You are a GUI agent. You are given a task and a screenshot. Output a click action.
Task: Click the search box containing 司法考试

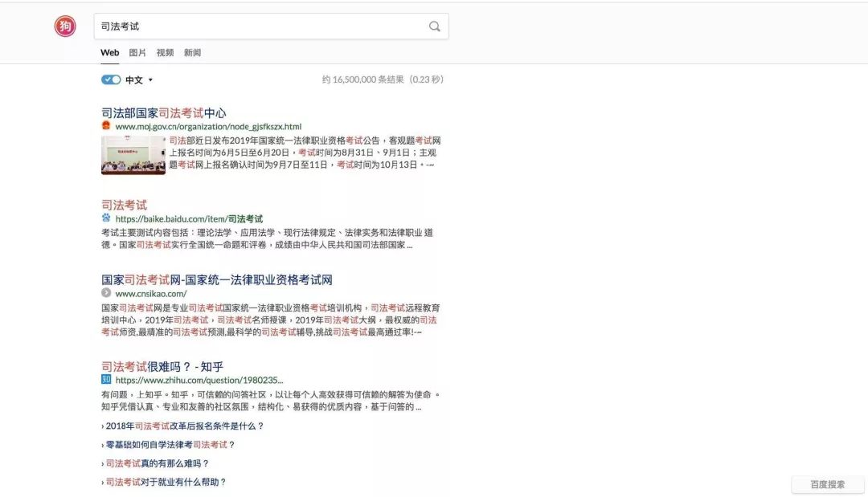pos(272,26)
